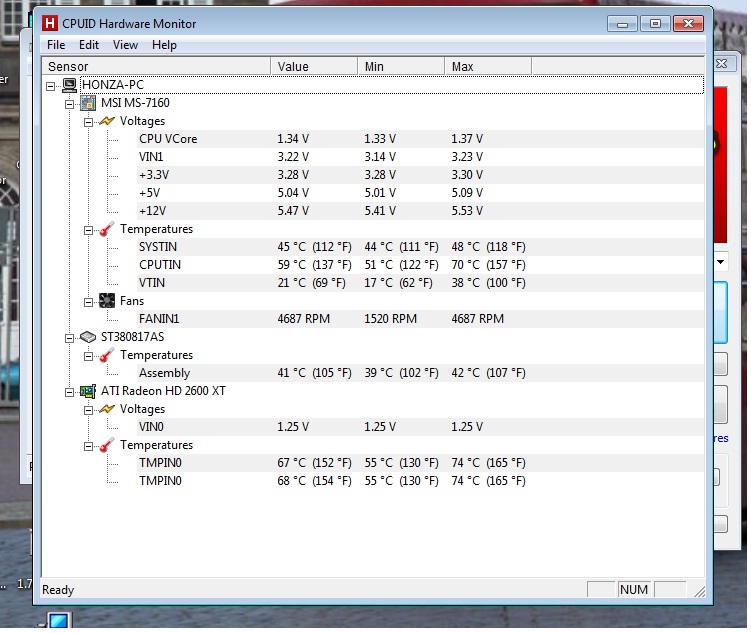
Task: Open the View menu
Action: [x=125, y=45]
